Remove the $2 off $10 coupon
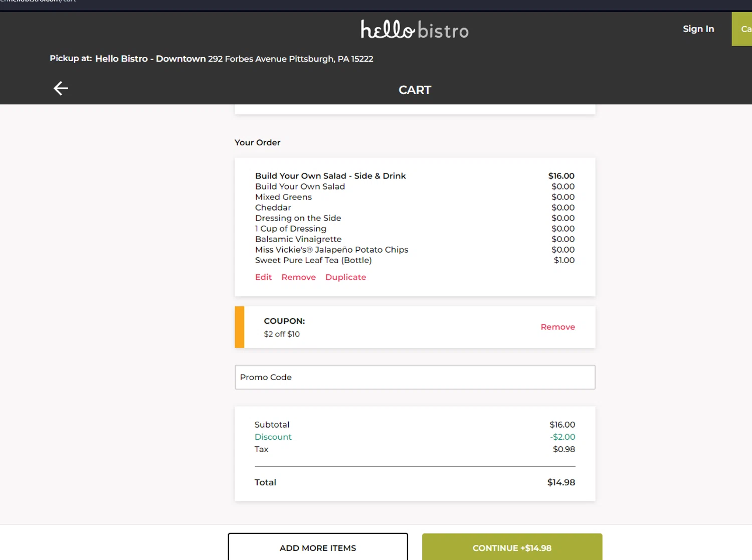This screenshot has width=752, height=560. (557, 327)
